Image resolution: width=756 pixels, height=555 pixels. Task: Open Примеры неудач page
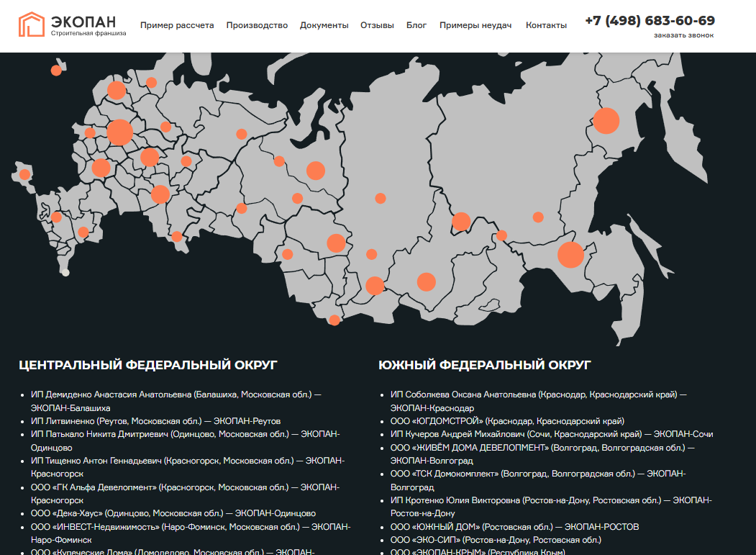[x=475, y=25]
